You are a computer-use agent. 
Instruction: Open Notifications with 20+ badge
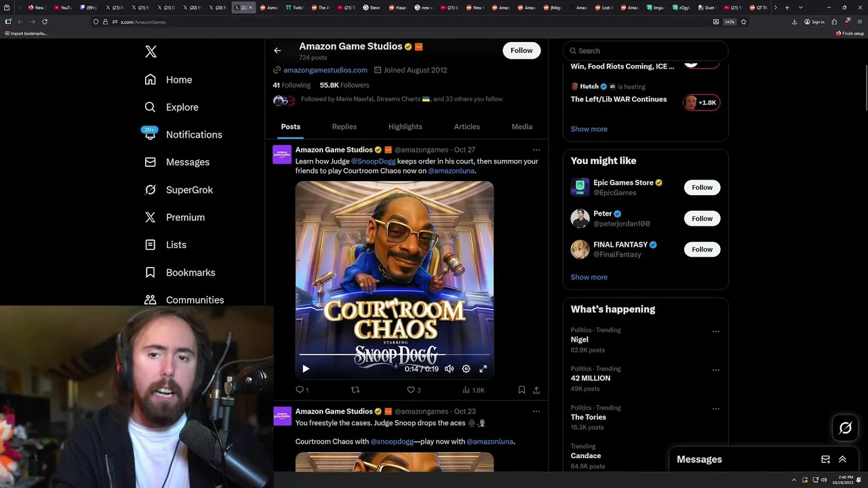tap(182, 134)
